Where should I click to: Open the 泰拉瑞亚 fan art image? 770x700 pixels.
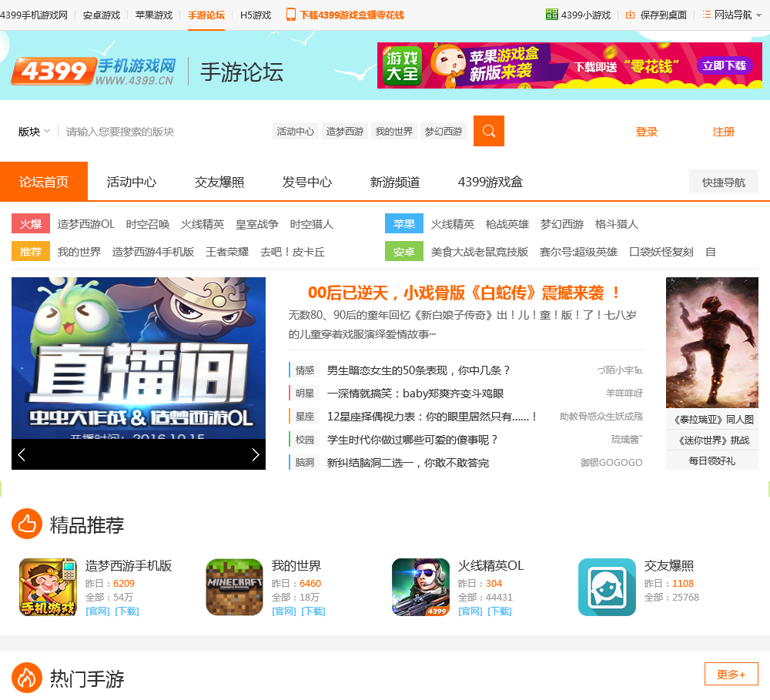tap(712, 343)
